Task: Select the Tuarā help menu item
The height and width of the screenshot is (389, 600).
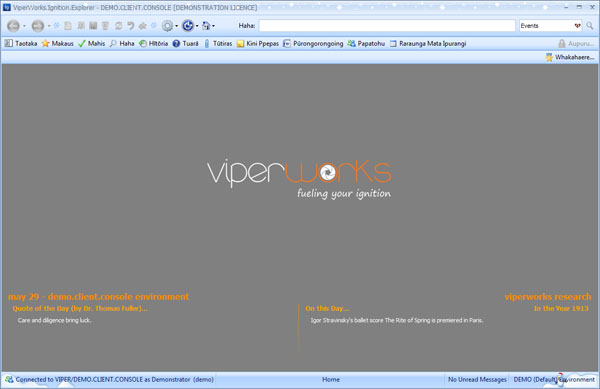Action: [x=186, y=44]
